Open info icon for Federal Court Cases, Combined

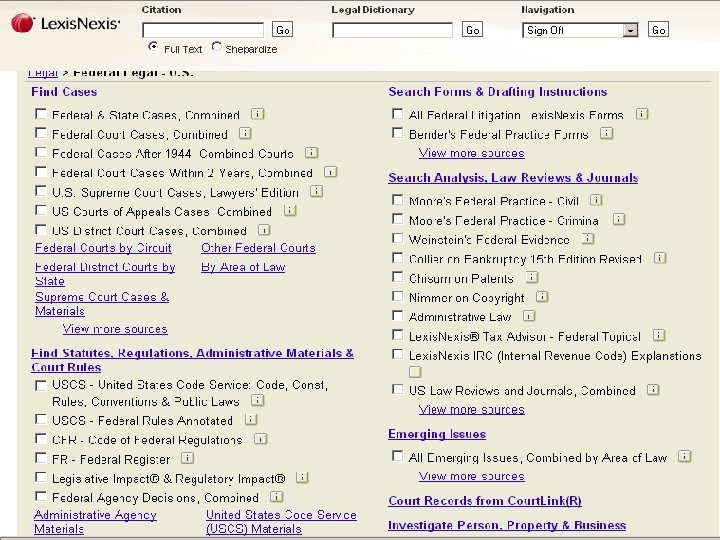[x=245, y=133]
